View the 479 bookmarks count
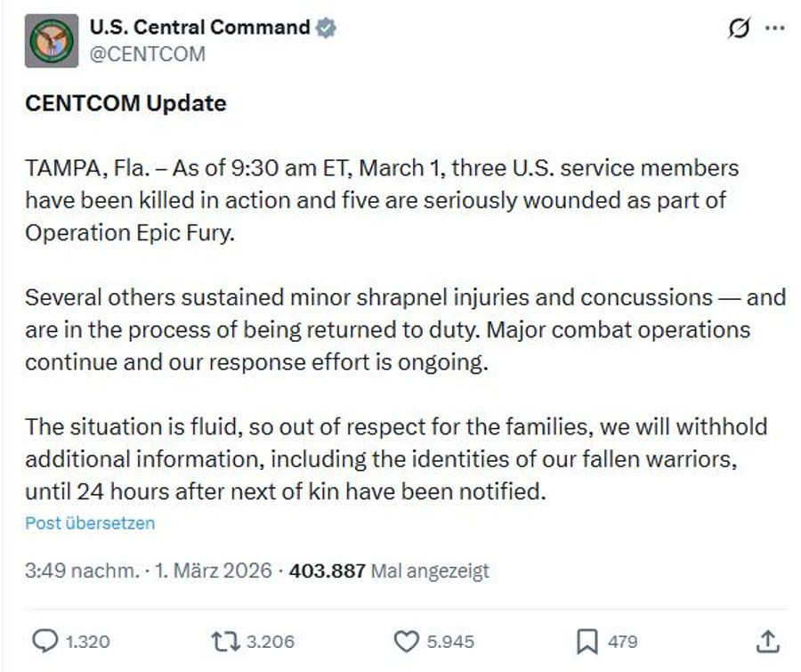Screen dimensions: 801x672 click(x=620, y=641)
